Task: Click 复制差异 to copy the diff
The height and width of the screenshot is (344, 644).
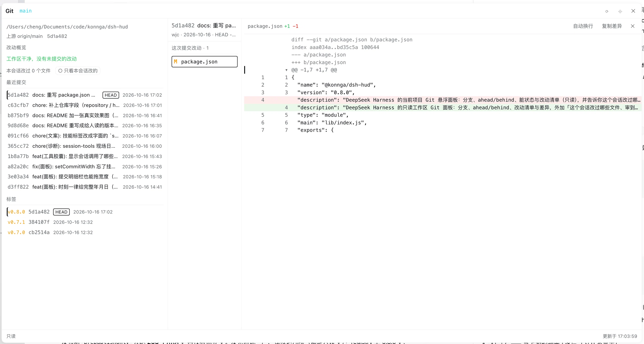Action: pos(612,26)
